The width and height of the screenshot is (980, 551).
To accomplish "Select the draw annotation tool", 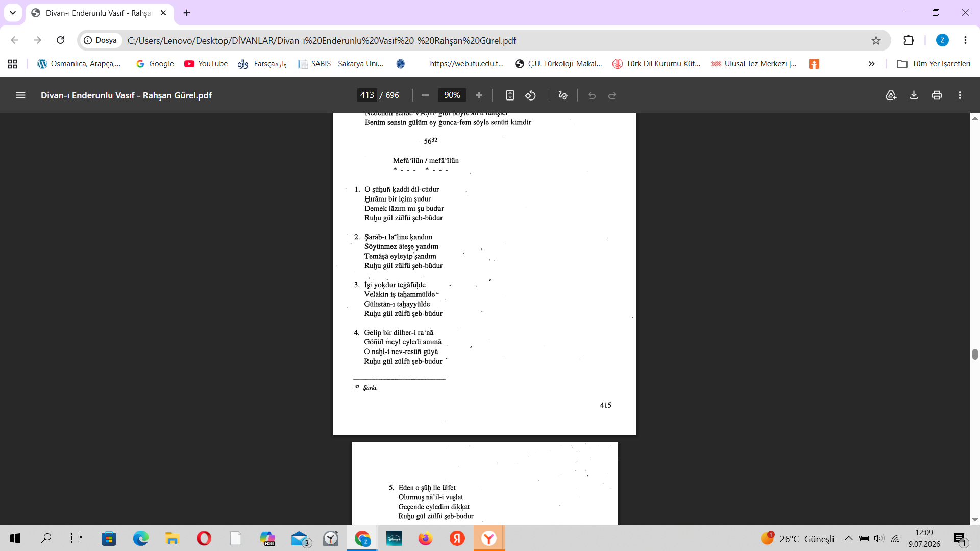I will click(x=563, y=95).
